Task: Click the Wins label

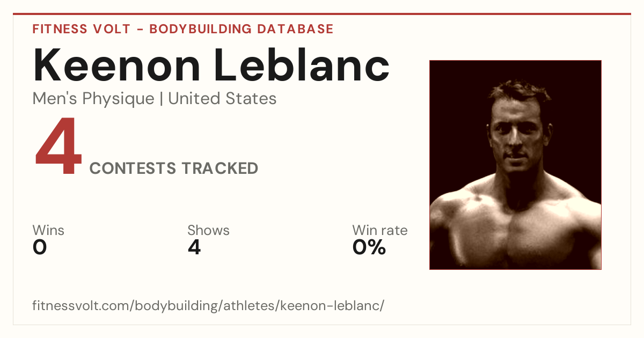Action: coord(48,230)
